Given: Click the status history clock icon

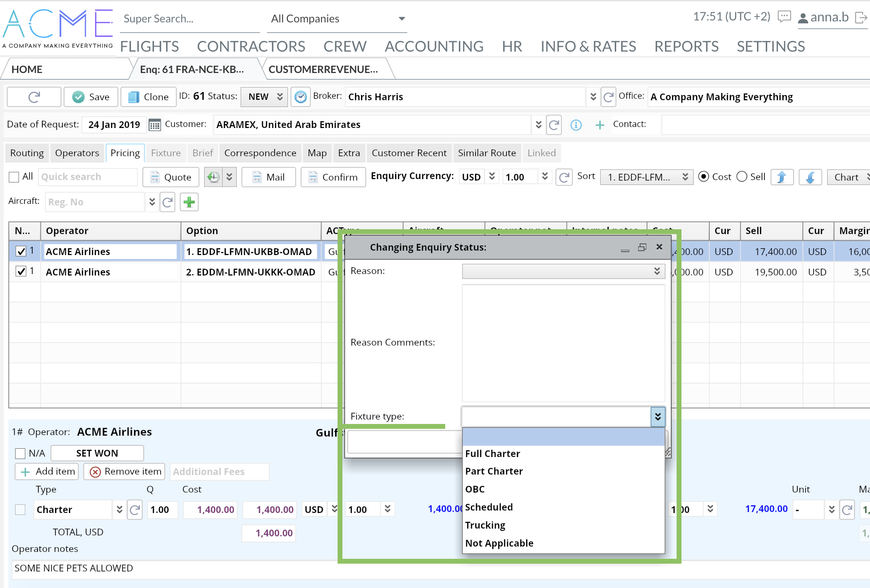Looking at the screenshot, I should tap(301, 97).
